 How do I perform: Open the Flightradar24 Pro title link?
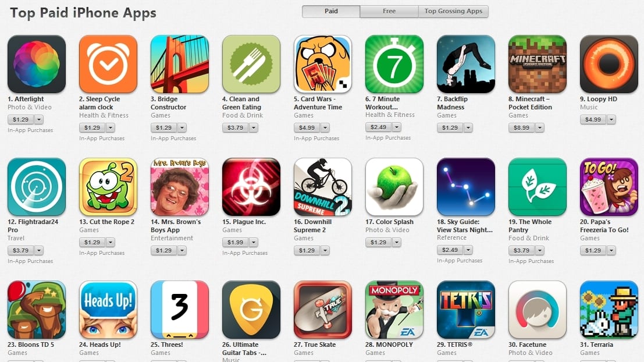(x=33, y=226)
